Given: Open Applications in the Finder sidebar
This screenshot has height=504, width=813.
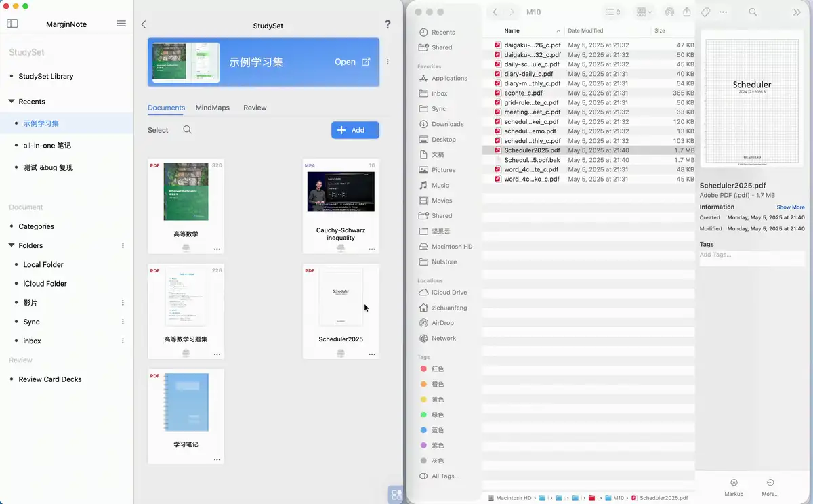Looking at the screenshot, I should point(443,79).
